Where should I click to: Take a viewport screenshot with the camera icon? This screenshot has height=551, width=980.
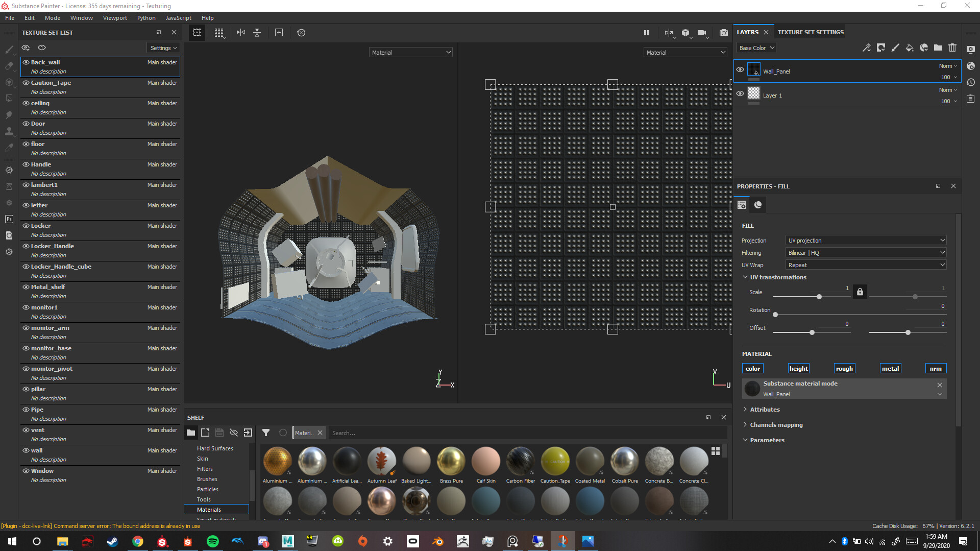coord(723,33)
